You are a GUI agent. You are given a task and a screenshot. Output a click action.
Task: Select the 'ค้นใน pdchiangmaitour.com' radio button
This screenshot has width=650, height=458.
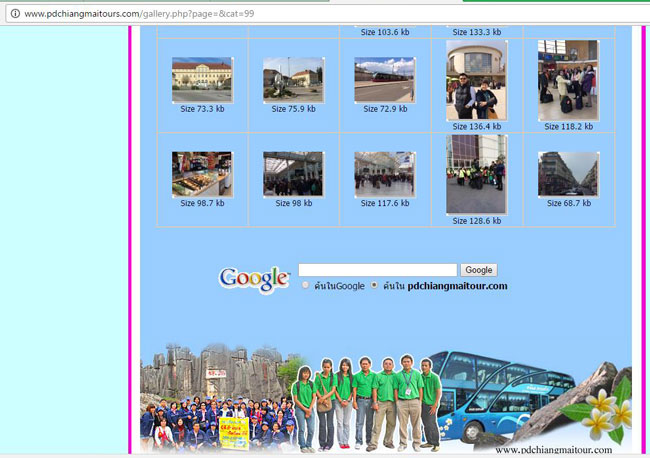pos(374,286)
